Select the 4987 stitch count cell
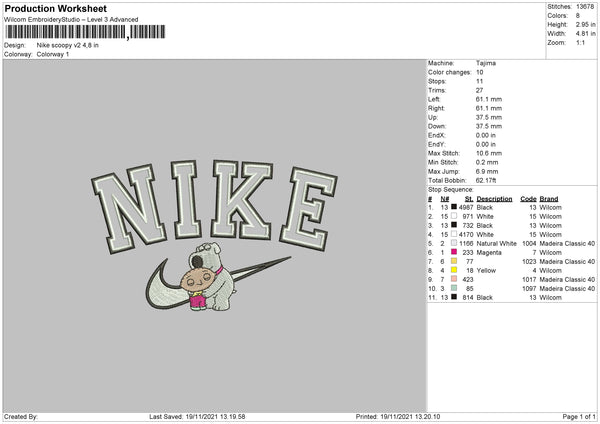Screen dimensions: 600x424 tap(466, 207)
